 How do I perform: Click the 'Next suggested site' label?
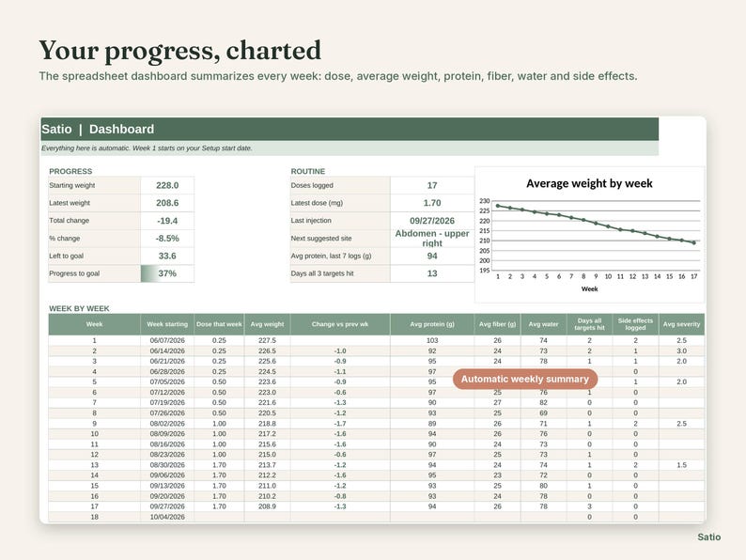[321, 239]
